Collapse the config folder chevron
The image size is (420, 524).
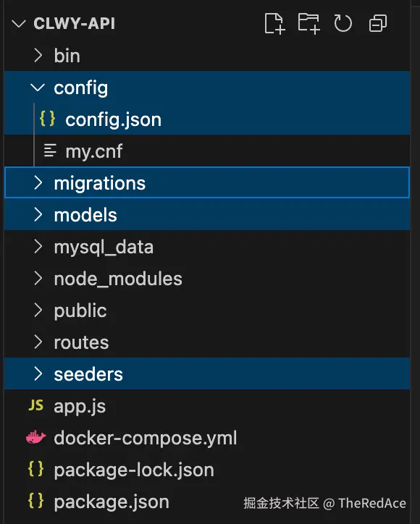pyautogui.click(x=38, y=88)
